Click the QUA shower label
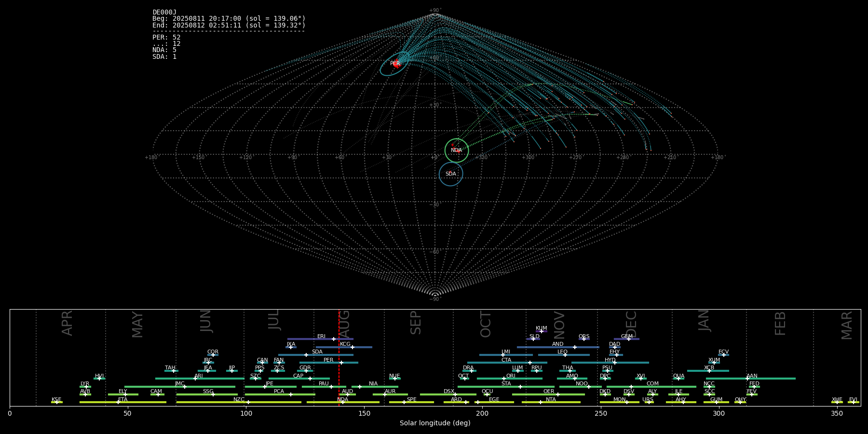The height and width of the screenshot is (434, 868). 678,376
